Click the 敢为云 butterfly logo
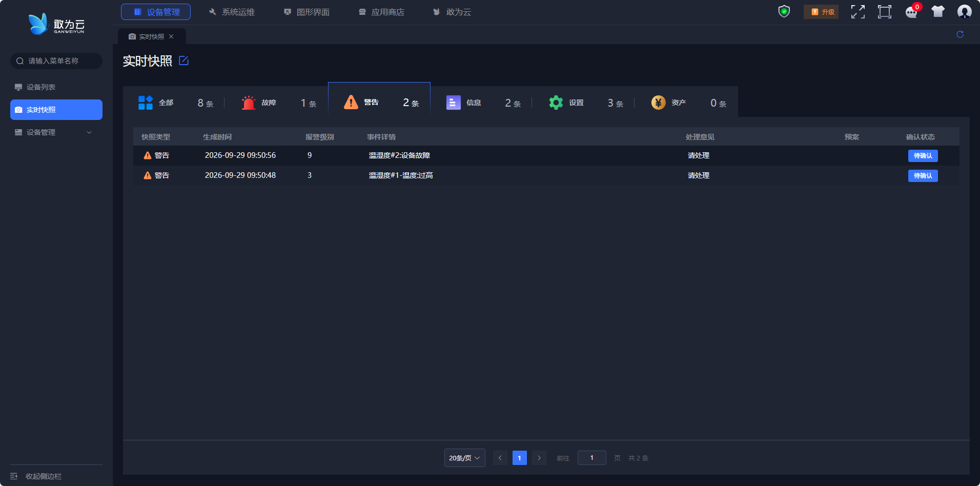This screenshot has height=486, width=980. point(56,24)
